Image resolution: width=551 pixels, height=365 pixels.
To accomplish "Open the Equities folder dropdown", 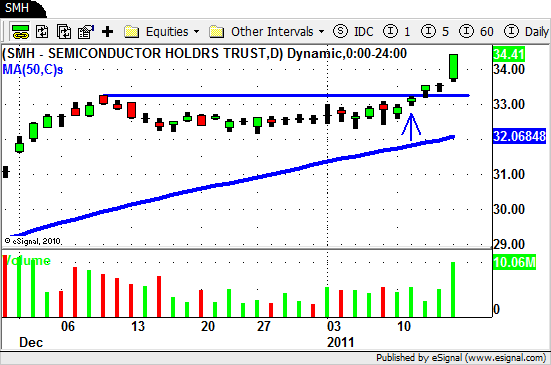I will 172,32.
